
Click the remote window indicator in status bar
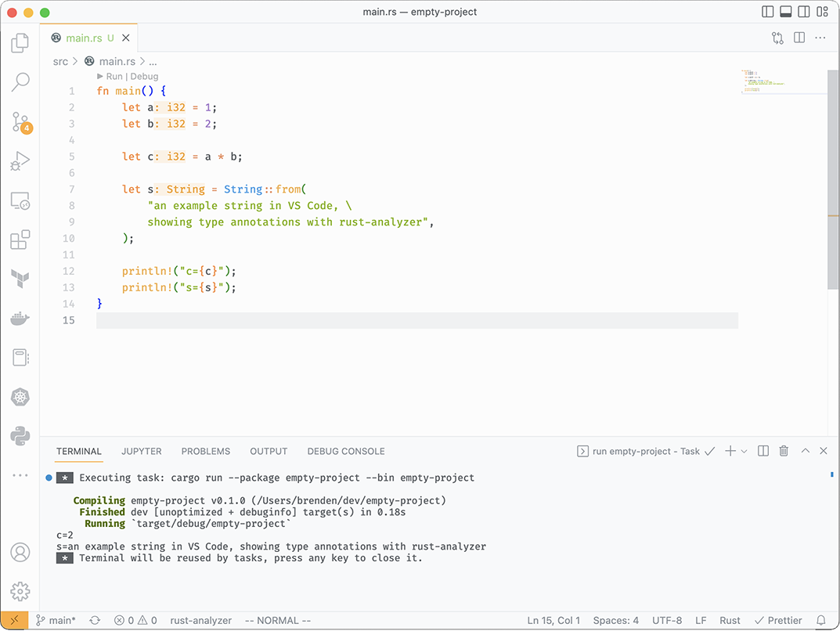point(14,620)
